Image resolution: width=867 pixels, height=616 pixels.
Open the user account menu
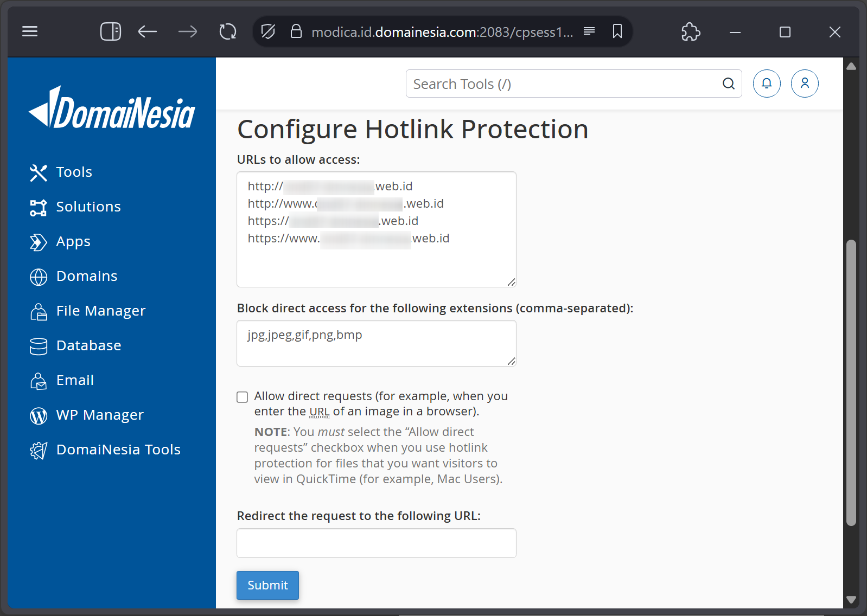tap(805, 84)
